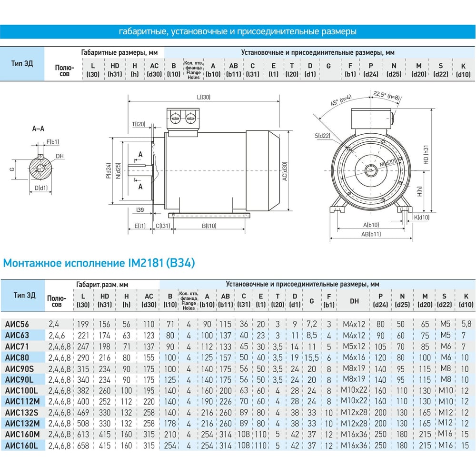Click the front-view motor shaft center
Viewport: 476px width, 476px height.
(x=371, y=170)
